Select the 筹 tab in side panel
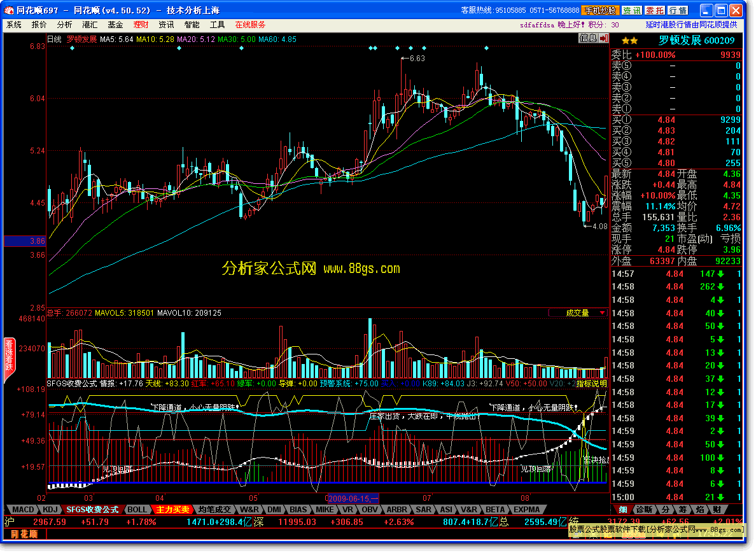This screenshot has width=756, height=553. [x=683, y=510]
